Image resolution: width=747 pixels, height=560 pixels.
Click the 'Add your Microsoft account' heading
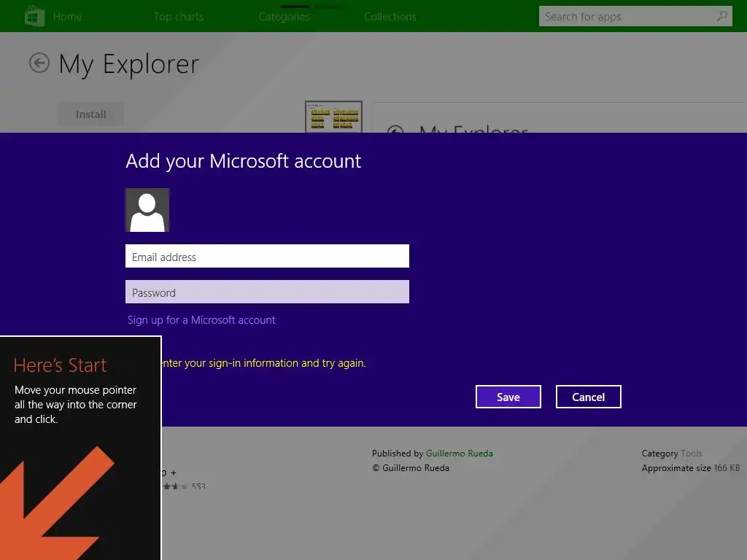pos(244,161)
